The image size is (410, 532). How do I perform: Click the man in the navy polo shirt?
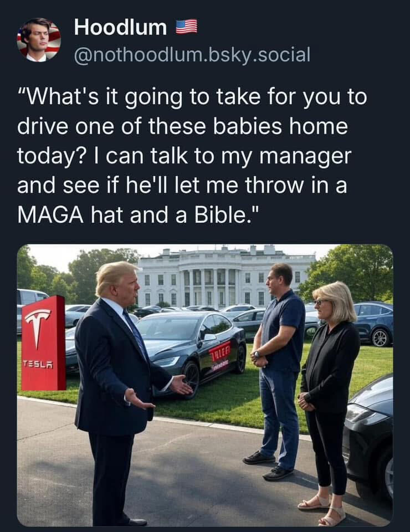(278, 371)
